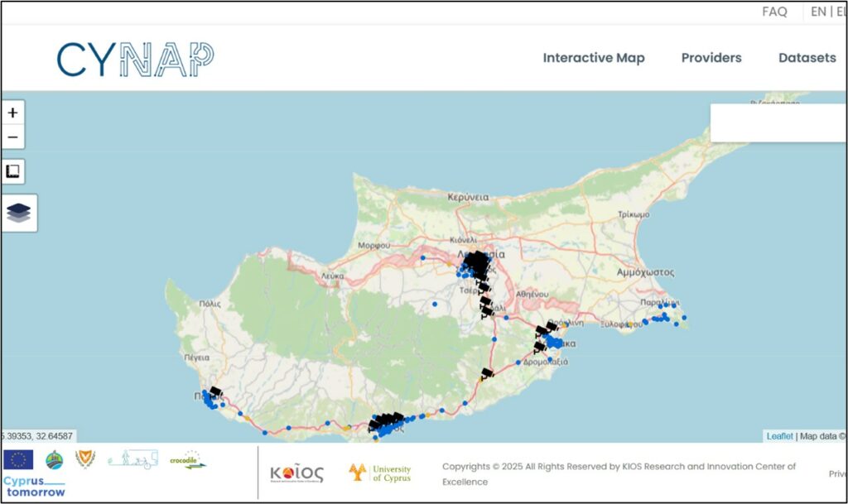Switch language to EN
The width and height of the screenshot is (848, 504).
[x=818, y=12]
